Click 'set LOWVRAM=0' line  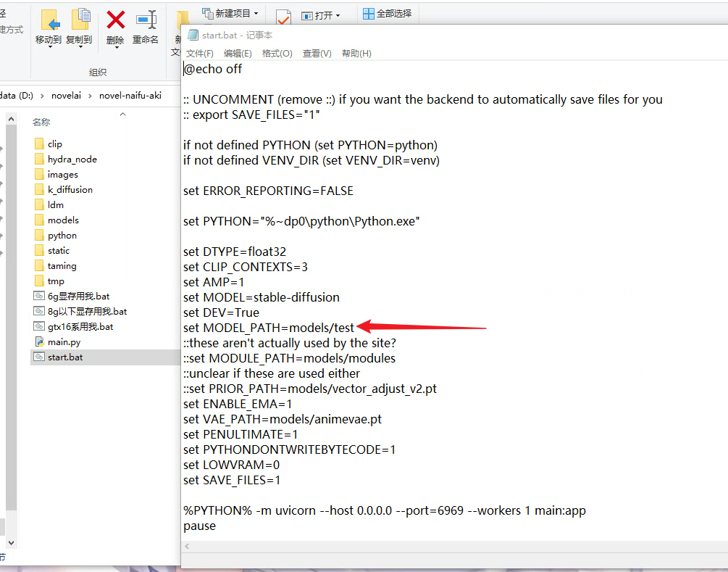[231, 465]
